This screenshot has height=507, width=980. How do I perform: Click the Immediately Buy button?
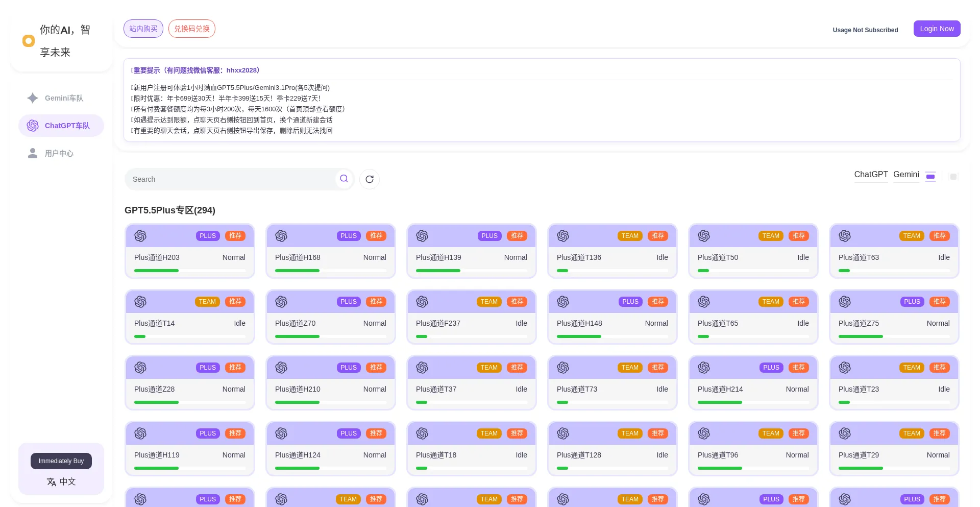click(x=61, y=461)
